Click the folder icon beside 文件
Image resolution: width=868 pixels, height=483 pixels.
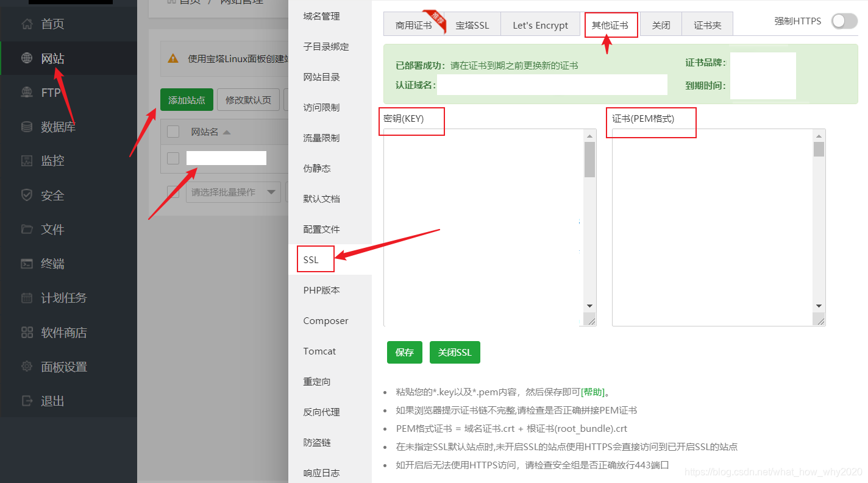(27, 229)
